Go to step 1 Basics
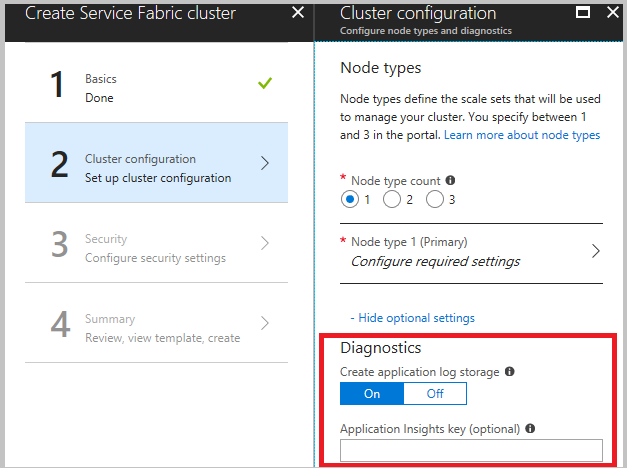The height and width of the screenshot is (468, 627). (x=100, y=88)
